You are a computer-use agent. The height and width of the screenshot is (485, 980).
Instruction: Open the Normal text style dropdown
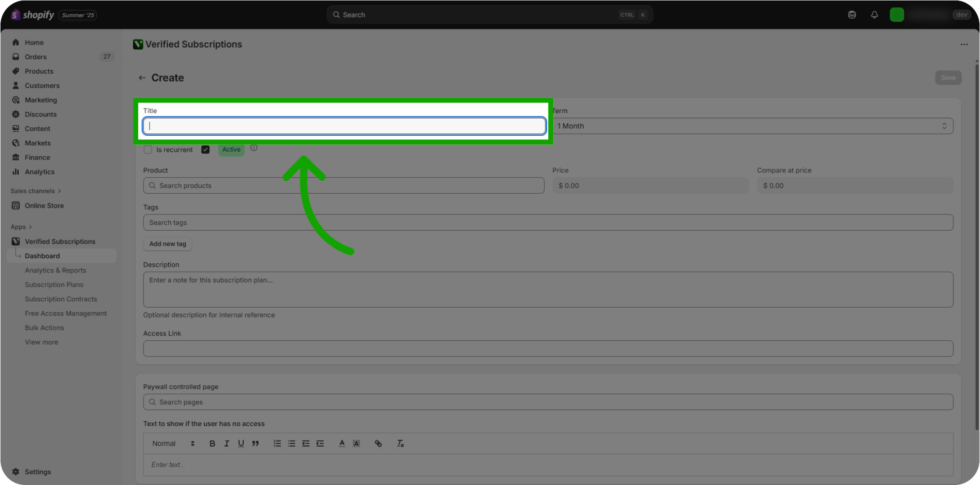pyautogui.click(x=173, y=444)
